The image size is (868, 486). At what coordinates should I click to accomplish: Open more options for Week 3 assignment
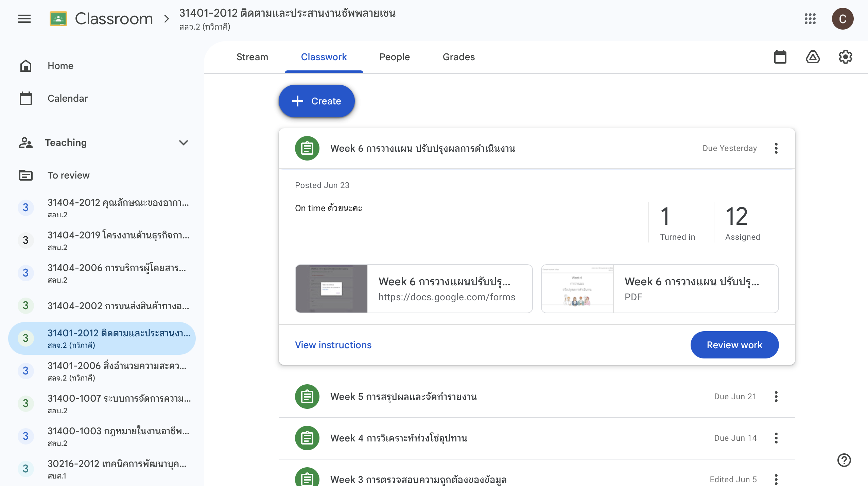click(776, 480)
